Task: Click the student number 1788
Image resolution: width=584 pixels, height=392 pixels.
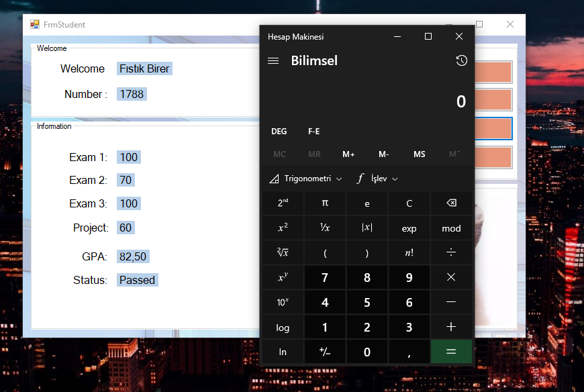Action: [132, 94]
